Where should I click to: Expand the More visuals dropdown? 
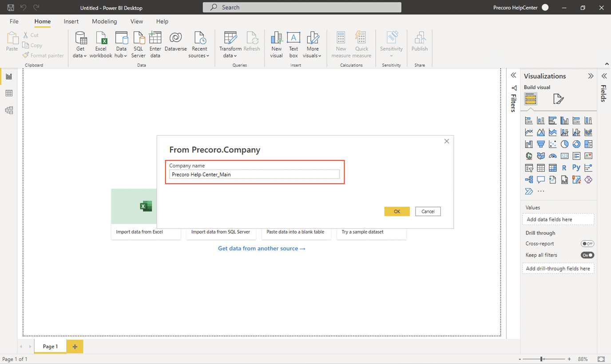[x=312, y=43]
